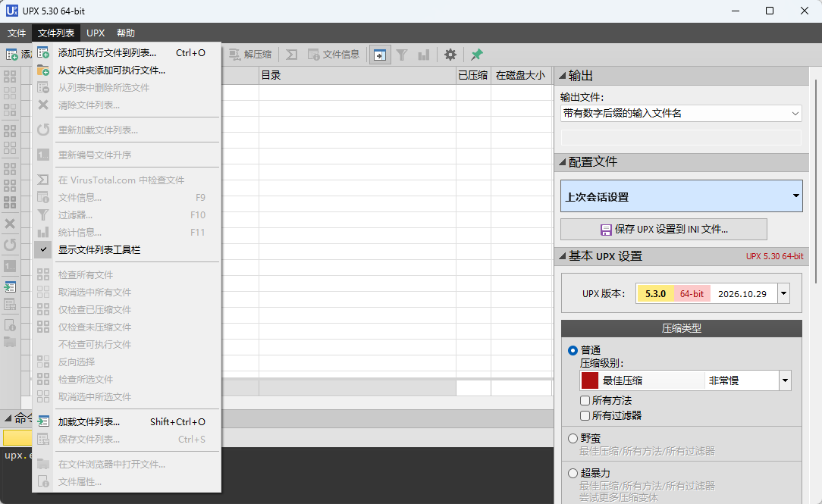822x504 pixels.
Task: Click the 已压缩 column header
Action: point(473,76)
